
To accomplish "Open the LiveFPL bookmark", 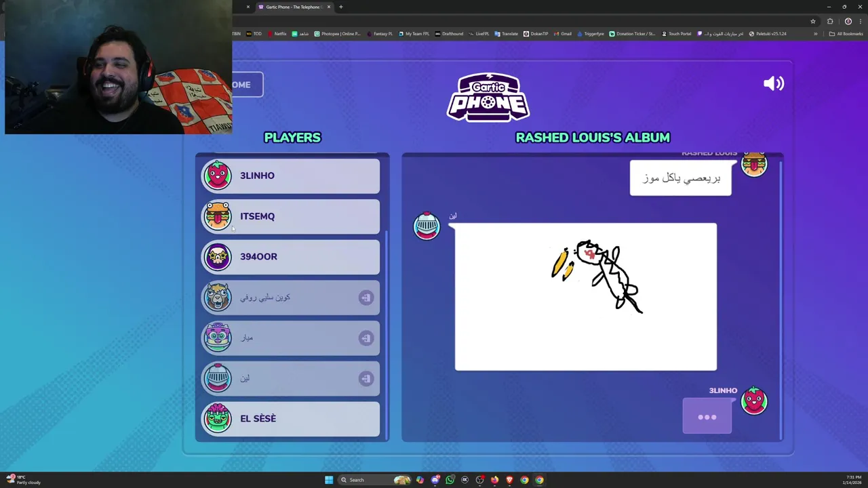I will (479, 34).
